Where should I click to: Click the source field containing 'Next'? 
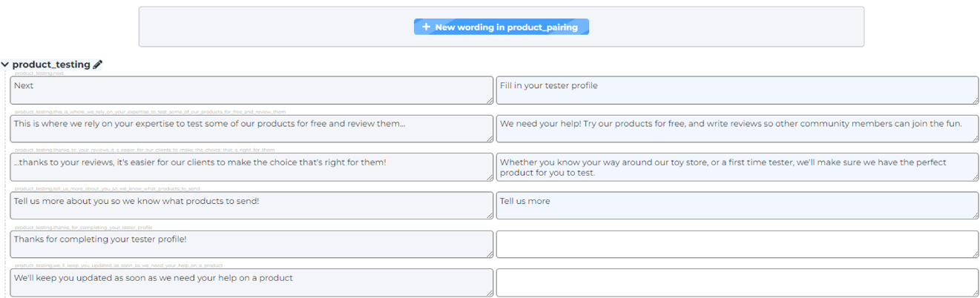(251, 90)
